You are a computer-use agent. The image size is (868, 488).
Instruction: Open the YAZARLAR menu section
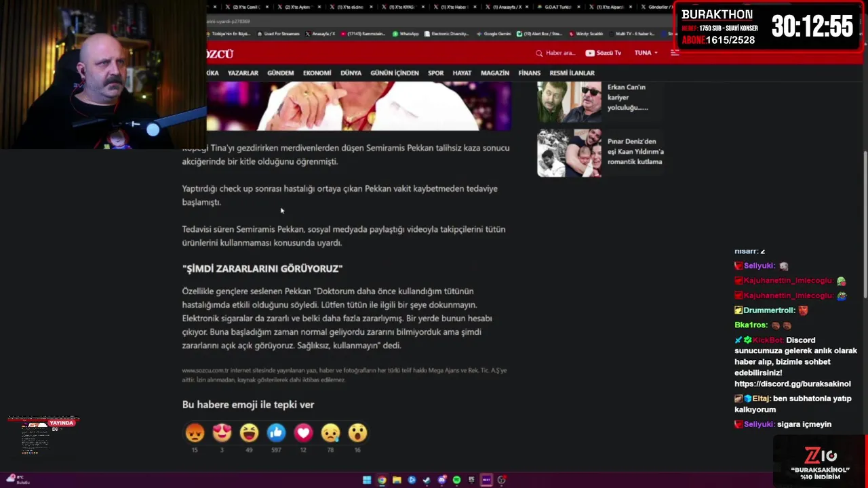[243, 73]
